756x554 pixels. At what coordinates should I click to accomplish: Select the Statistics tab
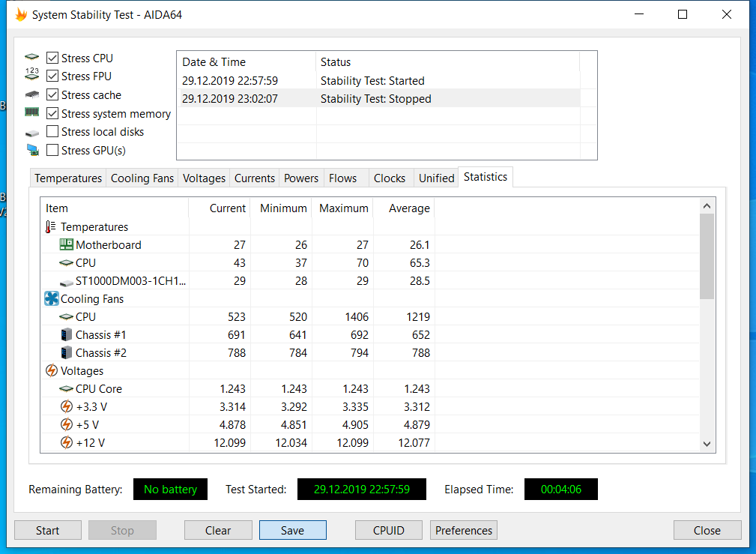click(486, 177)
